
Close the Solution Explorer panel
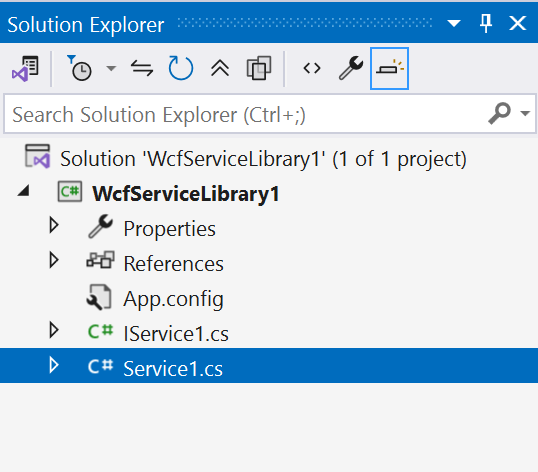click(518, 23)
